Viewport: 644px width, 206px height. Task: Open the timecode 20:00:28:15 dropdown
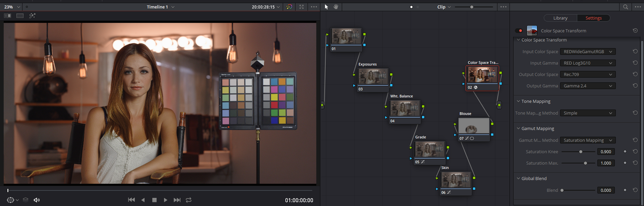coord(267,7)
